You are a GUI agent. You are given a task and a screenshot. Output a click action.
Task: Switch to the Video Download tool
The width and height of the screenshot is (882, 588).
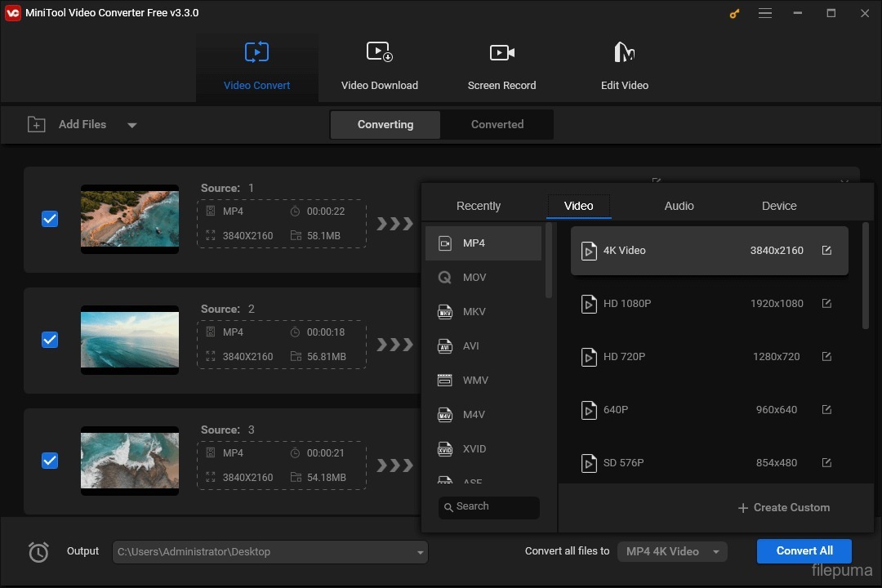(380, 65)
